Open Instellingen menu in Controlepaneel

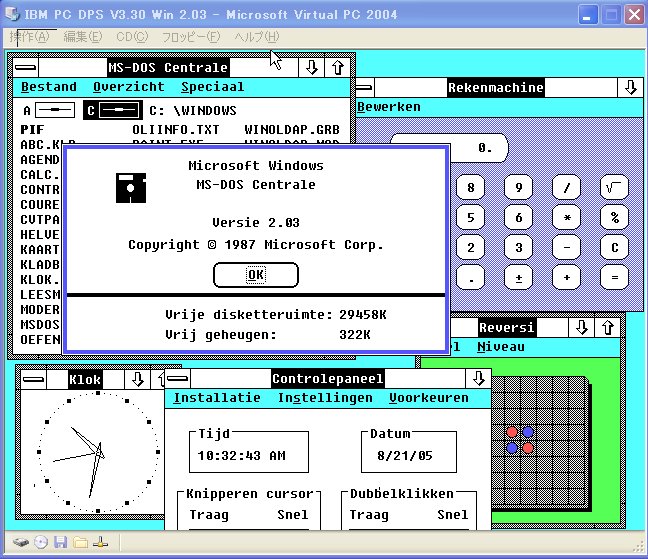click(x=325, y=398)
